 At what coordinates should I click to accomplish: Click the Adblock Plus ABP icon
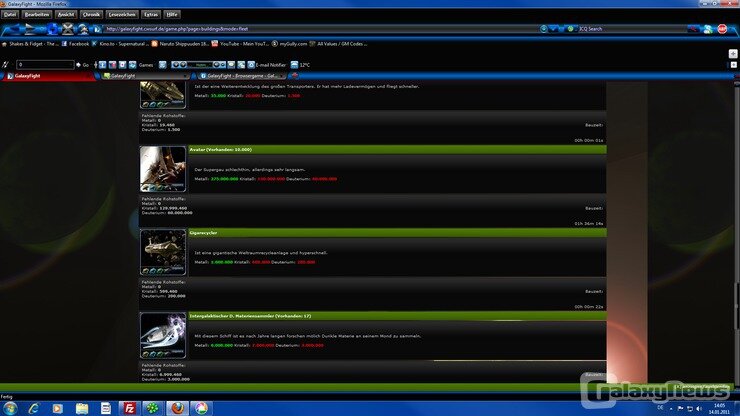click(x=722, y=29)
